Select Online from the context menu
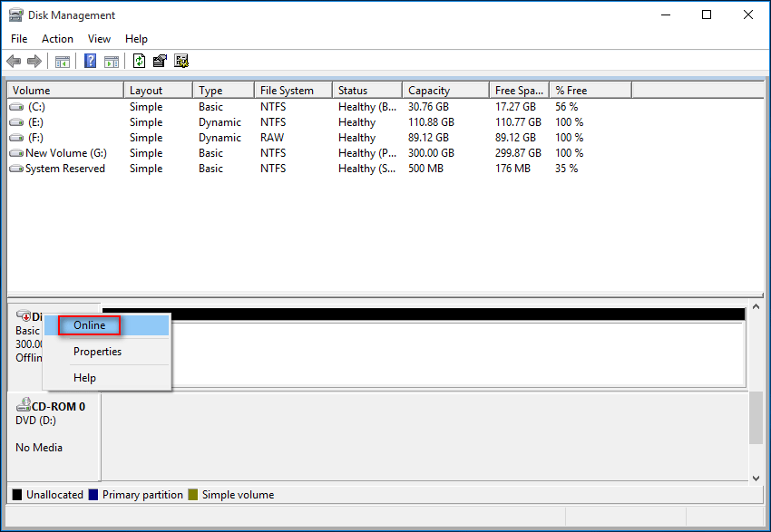771x532 pixels. click(90, 325)
